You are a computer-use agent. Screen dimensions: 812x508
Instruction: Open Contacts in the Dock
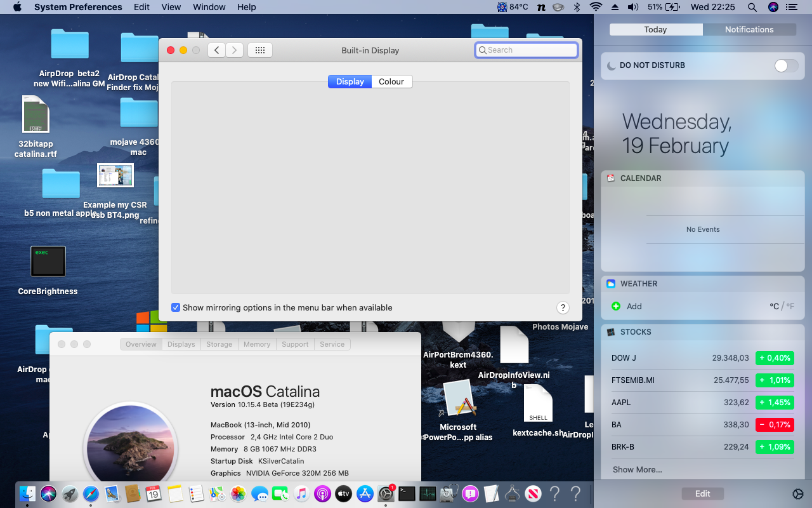[133, 493]
